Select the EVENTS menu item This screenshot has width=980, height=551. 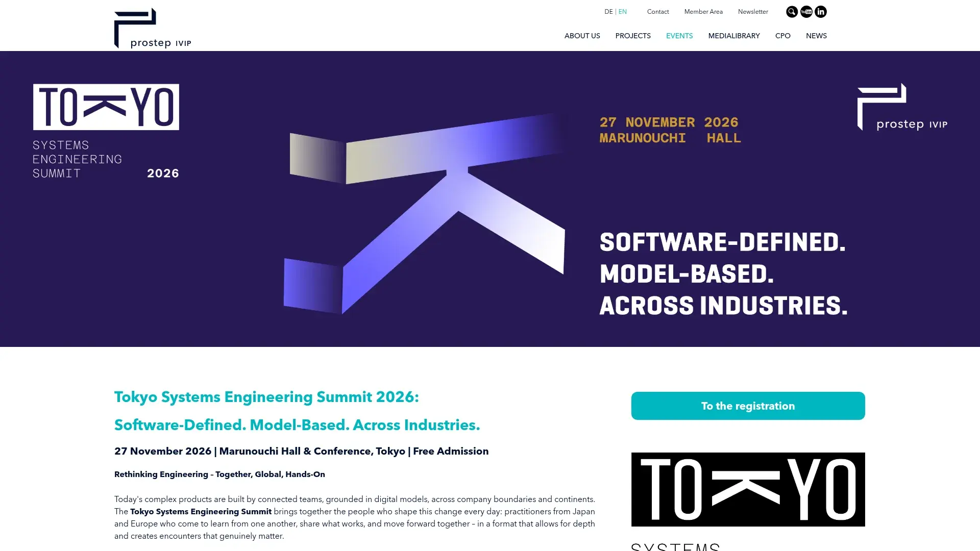click(x=679, y=36)
